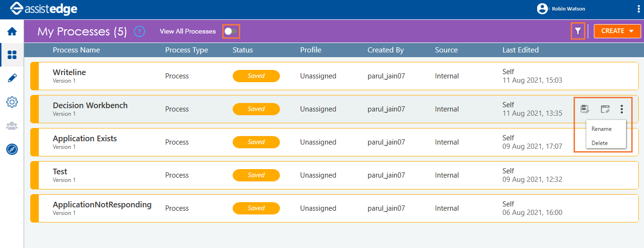Open the ApplicationNotResponding process
The width and height of the screenshot is (644, 248).
coord(102,205)
